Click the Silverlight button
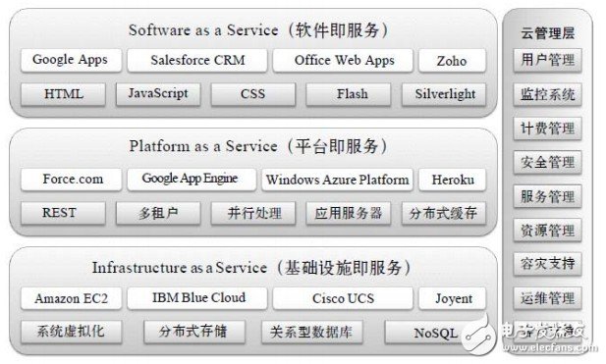606x364 pixels. pyautogui.click(x=444, y=94)
